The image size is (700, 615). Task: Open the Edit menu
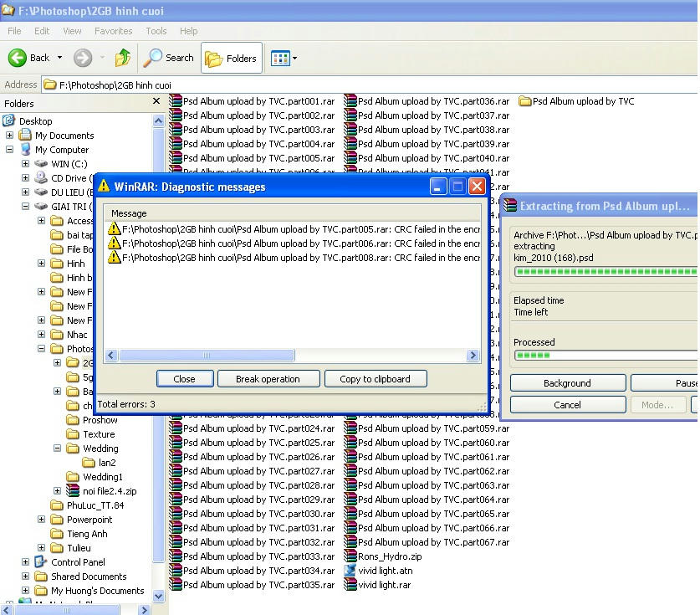[x=42, y=31]
